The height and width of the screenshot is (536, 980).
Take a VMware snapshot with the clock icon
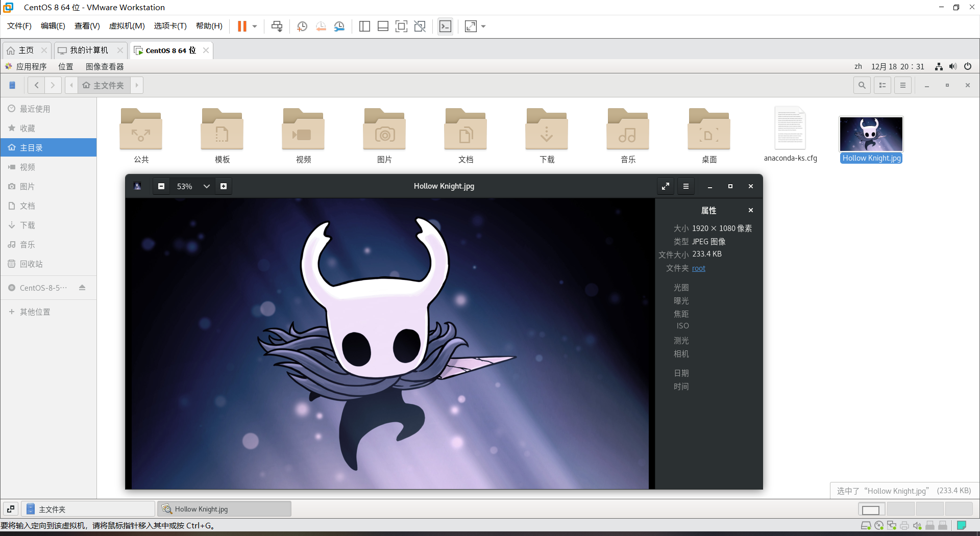coord(302,27)
